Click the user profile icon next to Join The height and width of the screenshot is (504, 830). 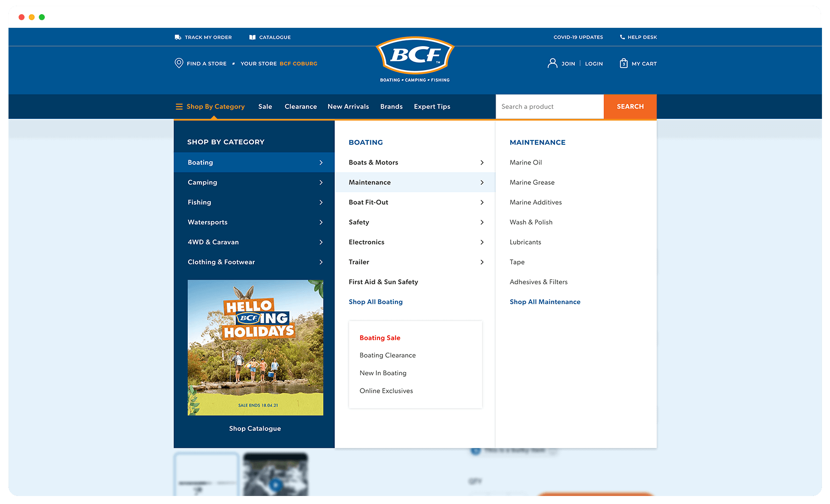click(552, 63)
